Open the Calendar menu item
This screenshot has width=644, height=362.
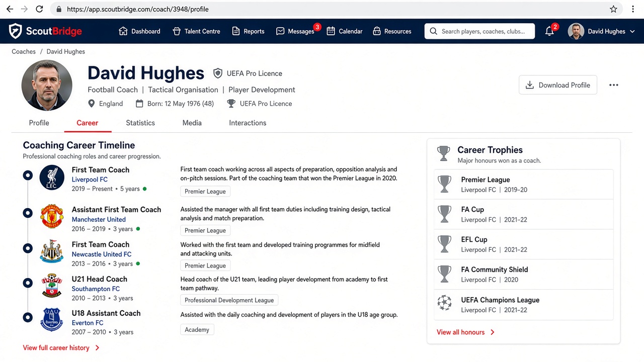pos(345,31)
